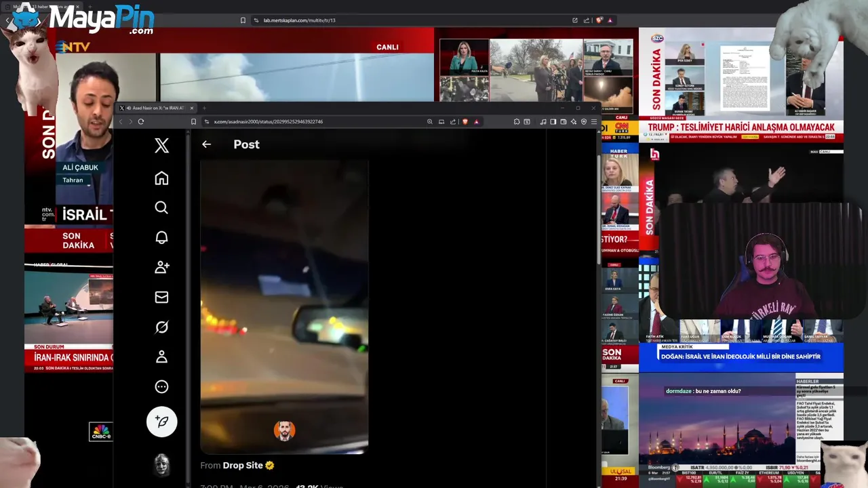868x488 pixels.
Task: Select the Asad Nasir on X tab
Action: (157, 108)
